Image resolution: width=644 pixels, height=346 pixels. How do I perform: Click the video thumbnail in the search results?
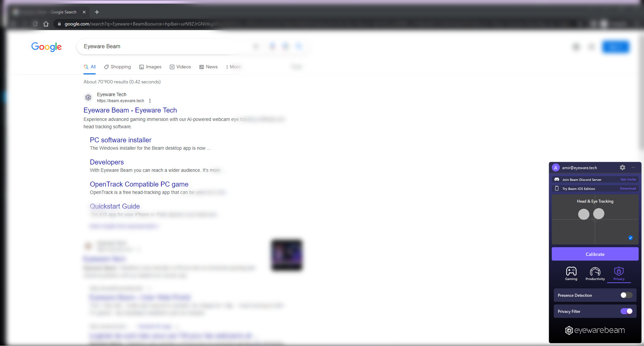(286, 255)
